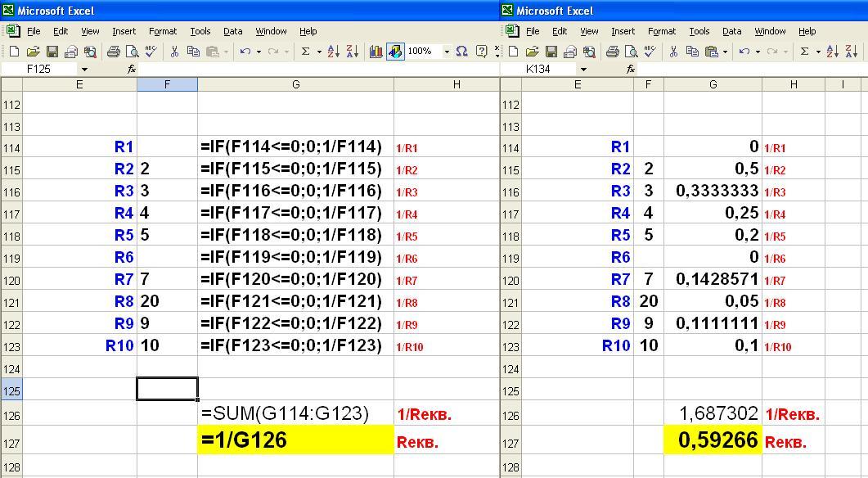Select formula cell =IF(F114<=0;0;1/F114)
The width and height of the screenshot is (868, 478).
295,147
